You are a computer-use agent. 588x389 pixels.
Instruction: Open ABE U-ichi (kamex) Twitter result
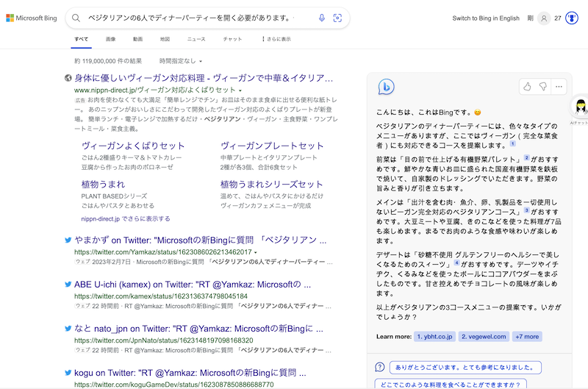coord(193,285)
